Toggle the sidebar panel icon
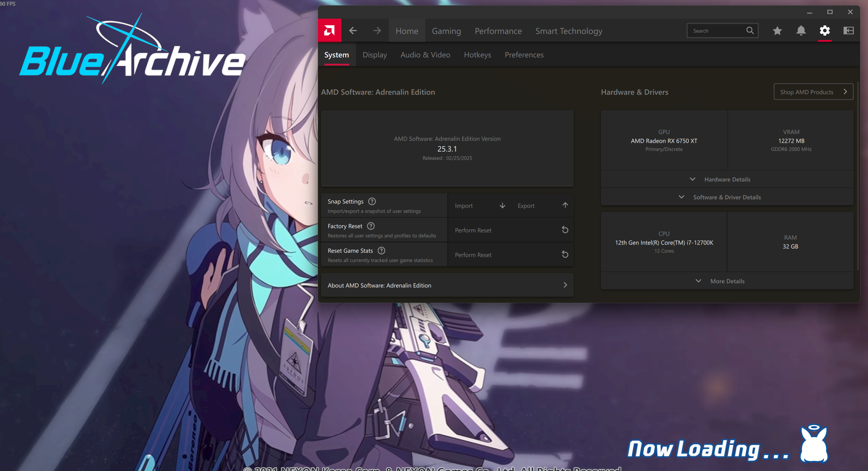Image resolution: width=868 pixels, height=471 pixels. [x=848, y=31]
